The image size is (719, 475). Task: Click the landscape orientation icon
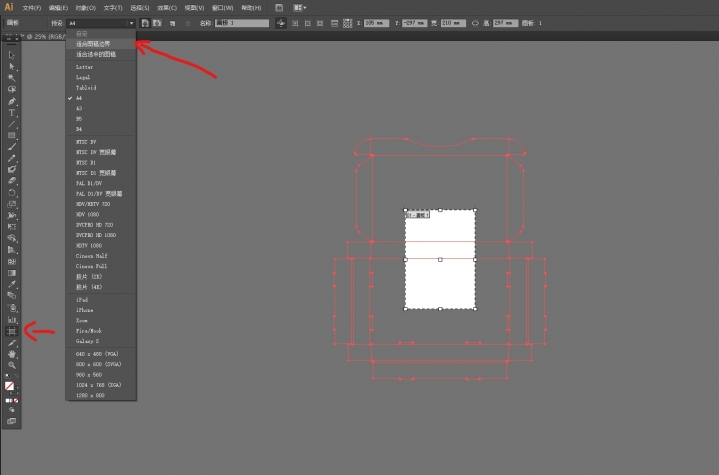(157, 22)
